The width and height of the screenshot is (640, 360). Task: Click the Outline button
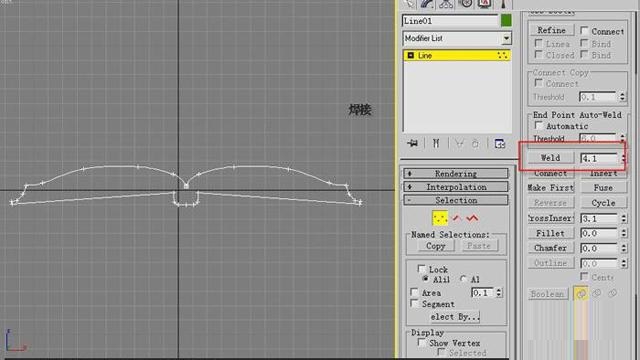coord(550,263)
